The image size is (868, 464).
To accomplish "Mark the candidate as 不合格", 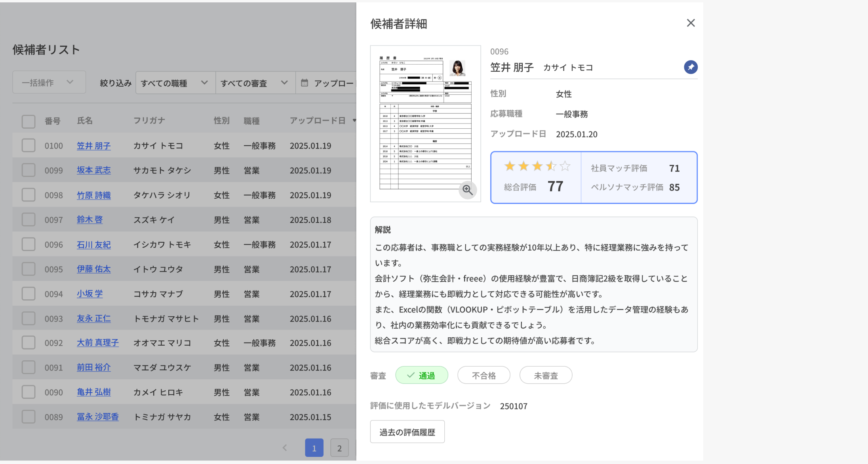I will coord(483,375).
